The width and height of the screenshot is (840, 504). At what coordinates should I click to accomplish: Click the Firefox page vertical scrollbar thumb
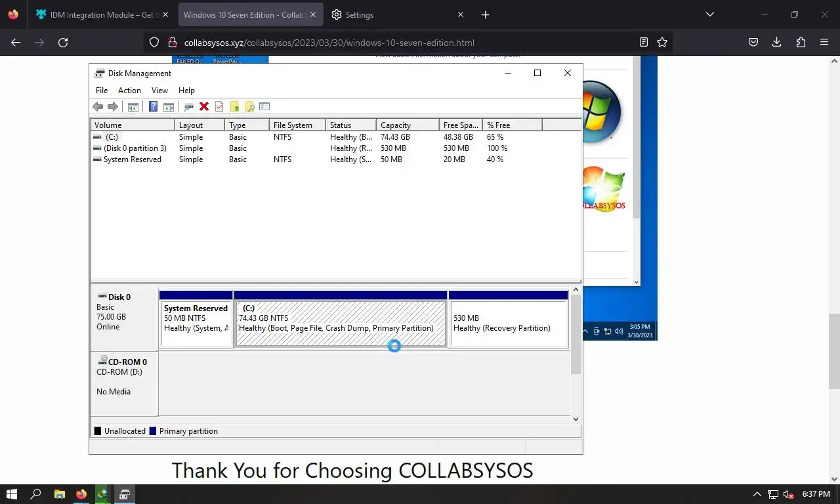pos(834,352)
